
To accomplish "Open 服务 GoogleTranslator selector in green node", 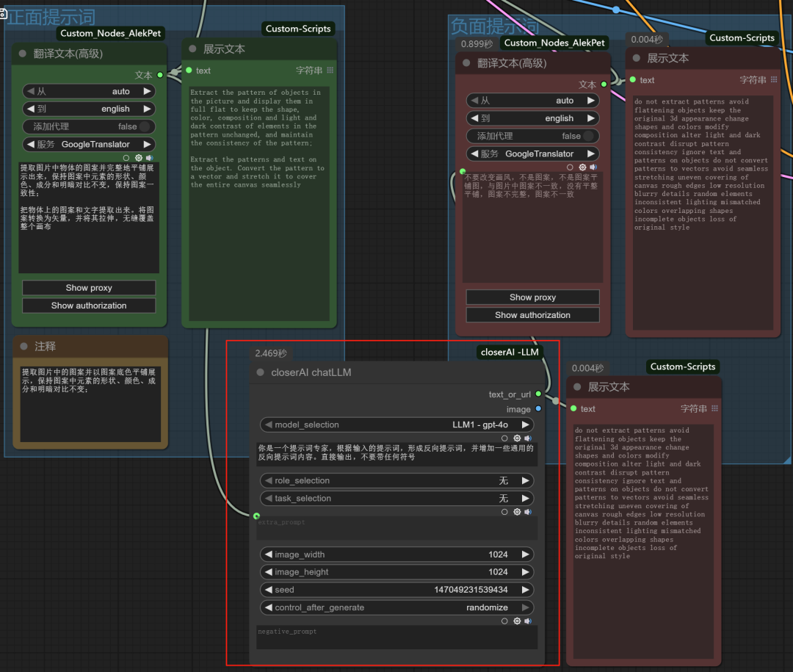I will [x=89, y=144].
